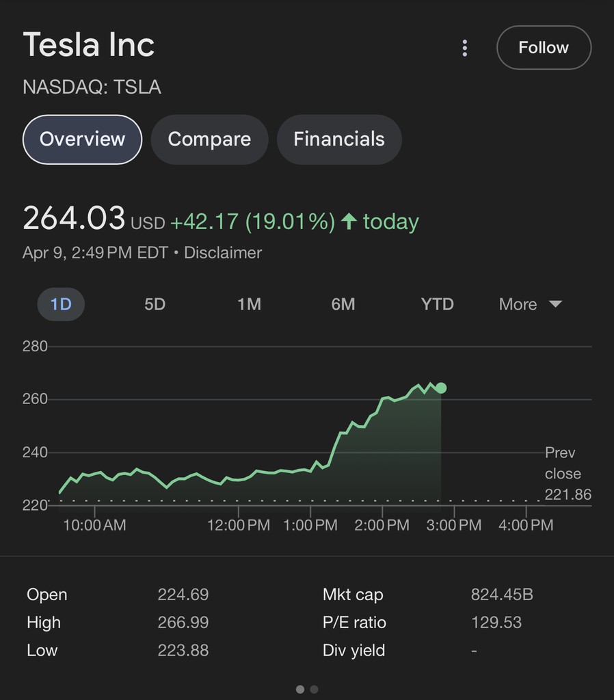Tap the second page indicator dot
614x700 pixels.
click(x=314, y=689)
